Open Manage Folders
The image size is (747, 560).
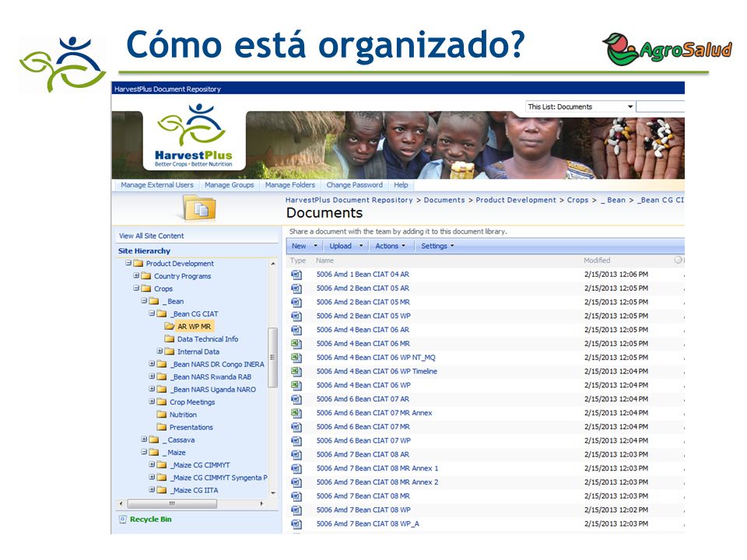pyautogui.click(x=290, y=185)
